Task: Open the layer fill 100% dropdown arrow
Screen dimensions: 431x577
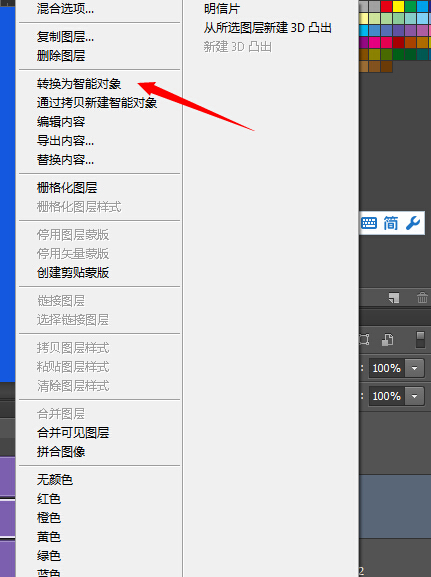Action: [x=414, y=396]
